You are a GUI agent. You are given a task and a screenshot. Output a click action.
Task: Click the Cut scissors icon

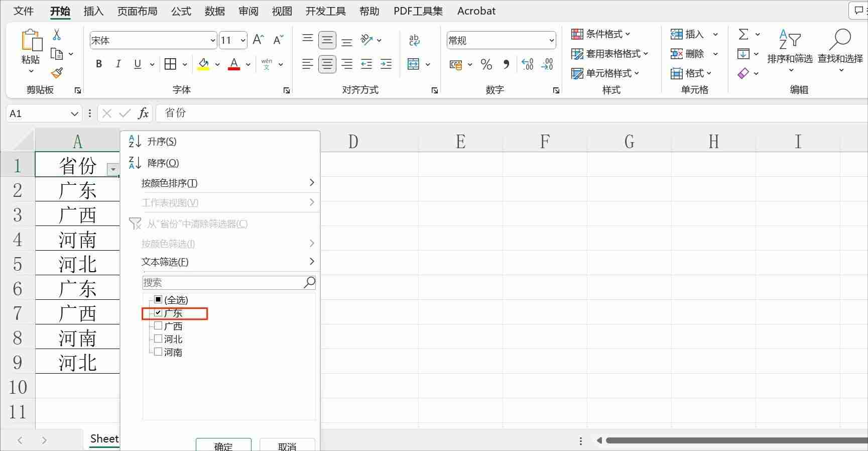pyautogui.click(x=57, y=34)
